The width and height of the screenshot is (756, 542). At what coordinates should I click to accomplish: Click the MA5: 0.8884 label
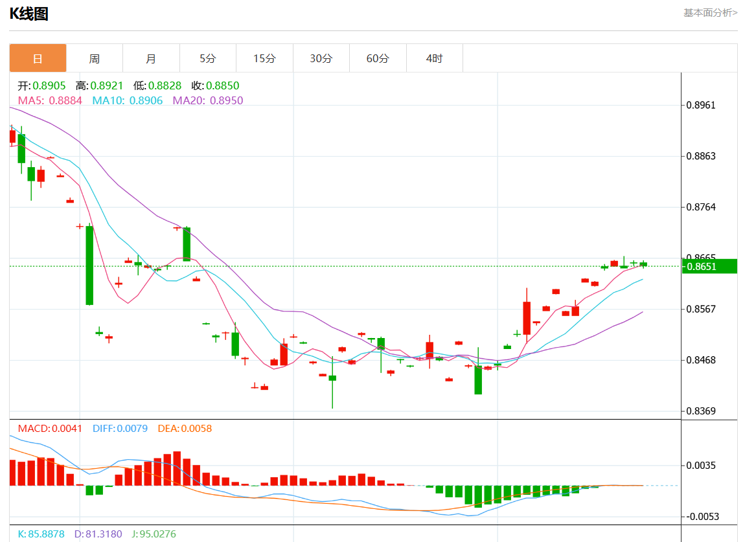50,100
